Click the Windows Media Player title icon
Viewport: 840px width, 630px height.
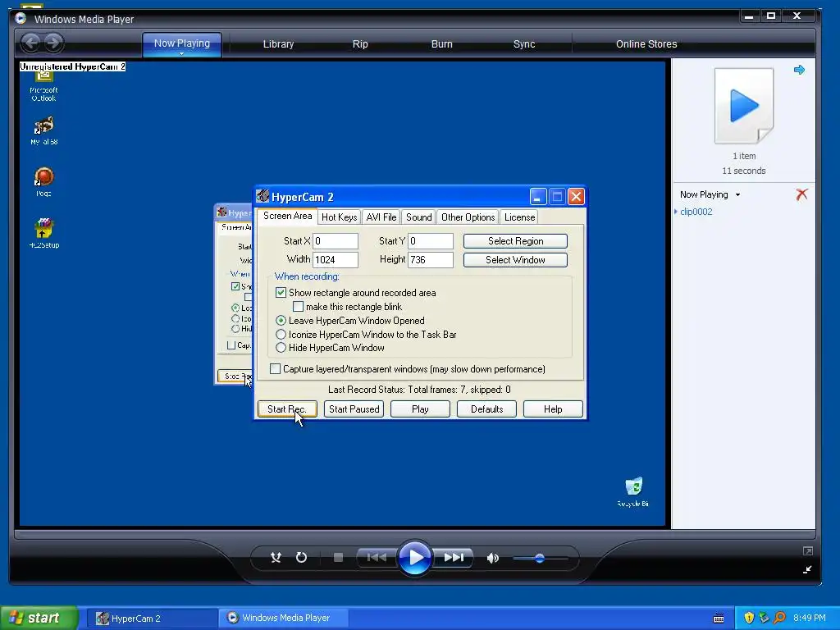tap(21, 18)
